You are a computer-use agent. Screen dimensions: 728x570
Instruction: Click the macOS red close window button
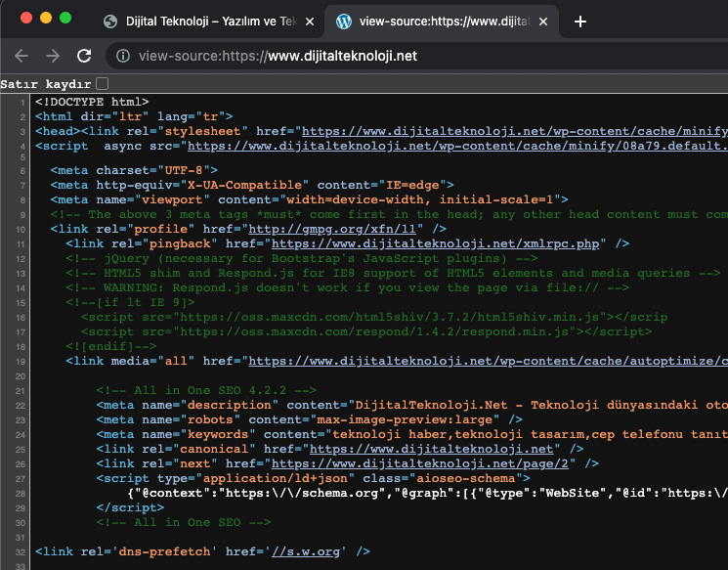coord(26,18)
